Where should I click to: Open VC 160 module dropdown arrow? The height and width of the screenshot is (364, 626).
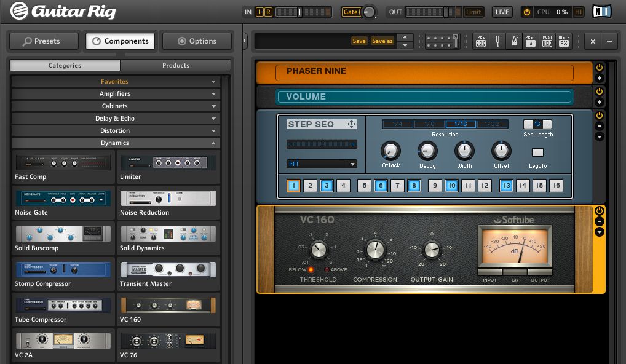[600, 232]
